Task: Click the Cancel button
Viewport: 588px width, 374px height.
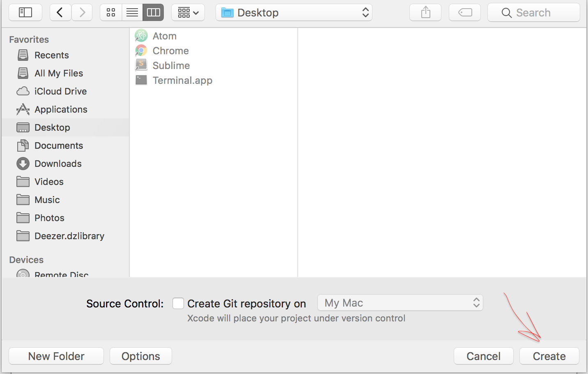Action: pyautogui.click(x=483, y=356)
